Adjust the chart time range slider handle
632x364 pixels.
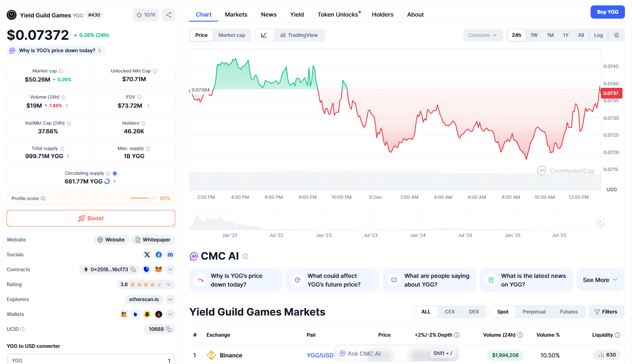click(600, 222)
